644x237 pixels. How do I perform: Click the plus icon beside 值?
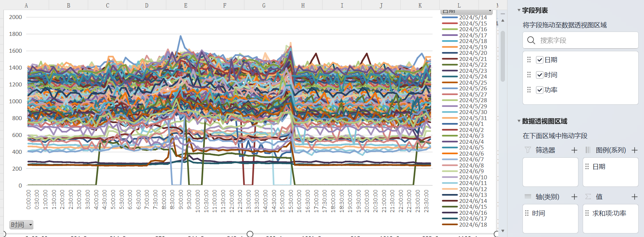click(x=634, y=197)
